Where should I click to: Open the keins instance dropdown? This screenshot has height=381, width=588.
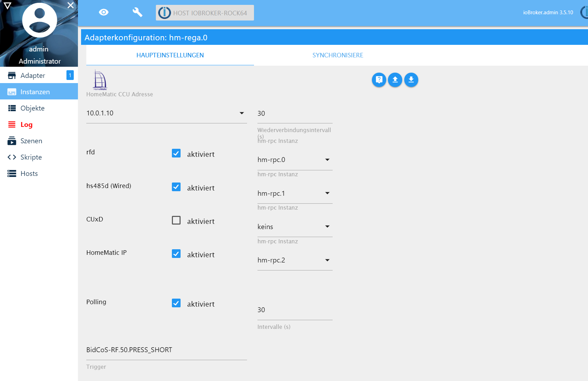pyautogui.click(x=295, y=227)
